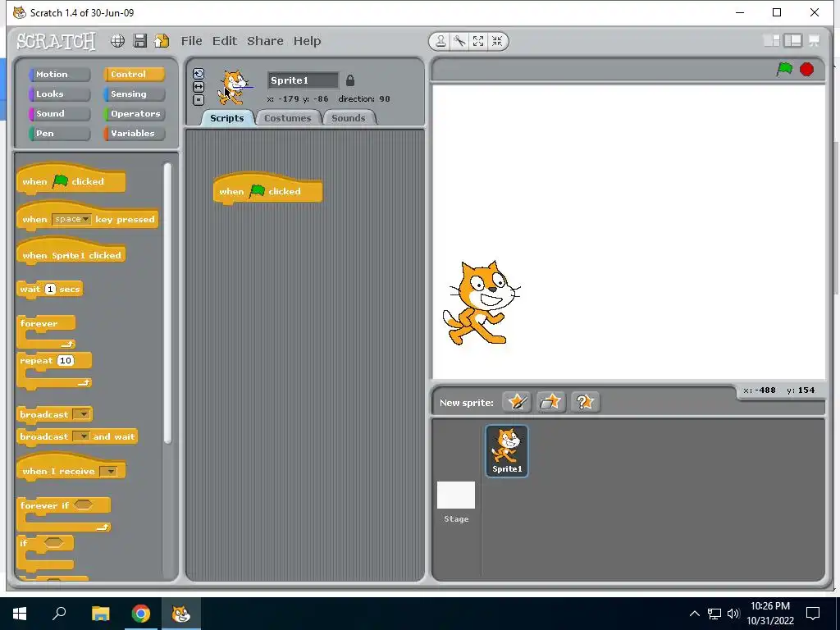Click the Sprite1 name input field

[x=303, y=80]
